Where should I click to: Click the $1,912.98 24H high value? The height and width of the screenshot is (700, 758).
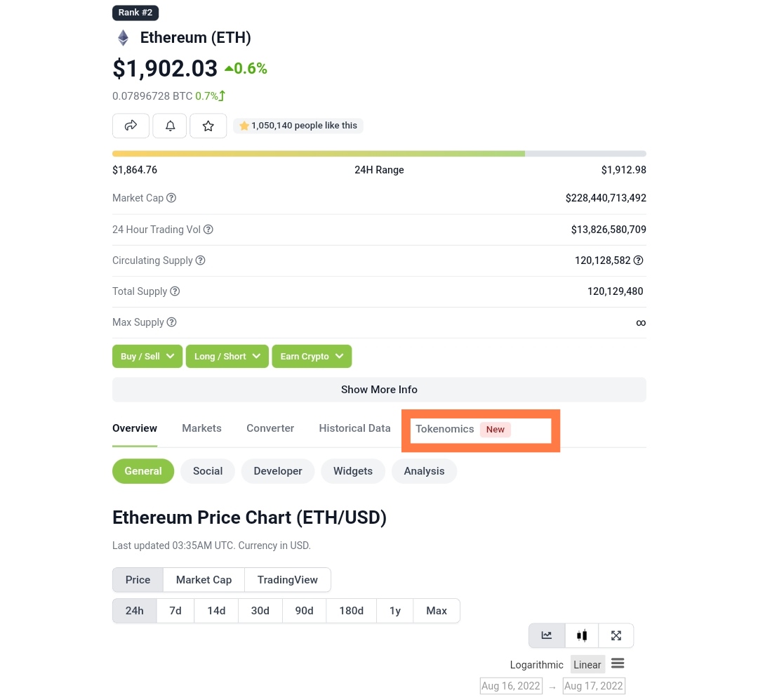624,170
